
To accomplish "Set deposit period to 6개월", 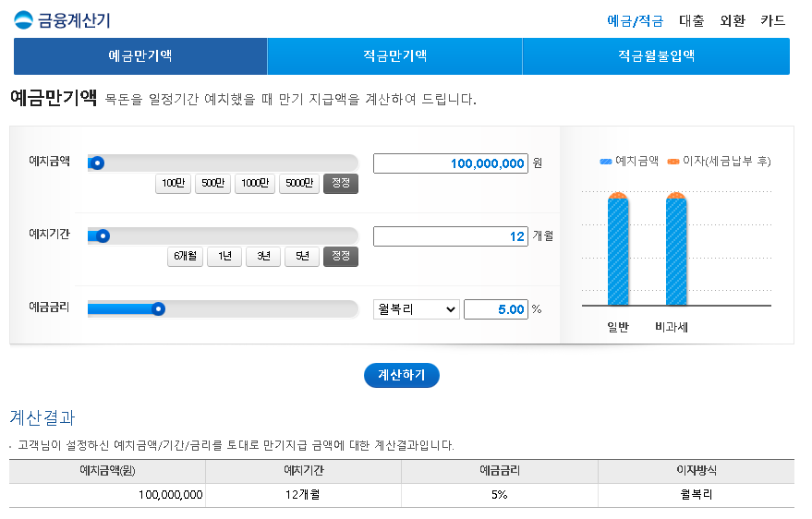I will coord(185,256).
